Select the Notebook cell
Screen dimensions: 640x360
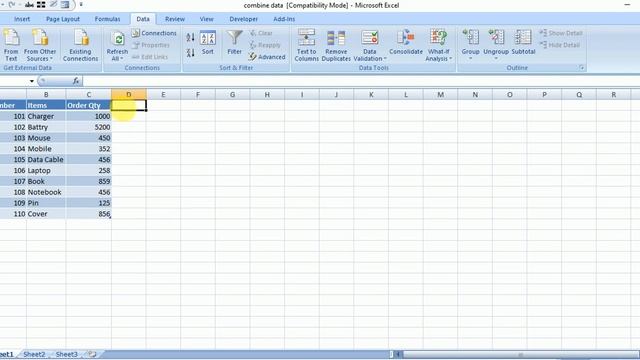point(46,192)
